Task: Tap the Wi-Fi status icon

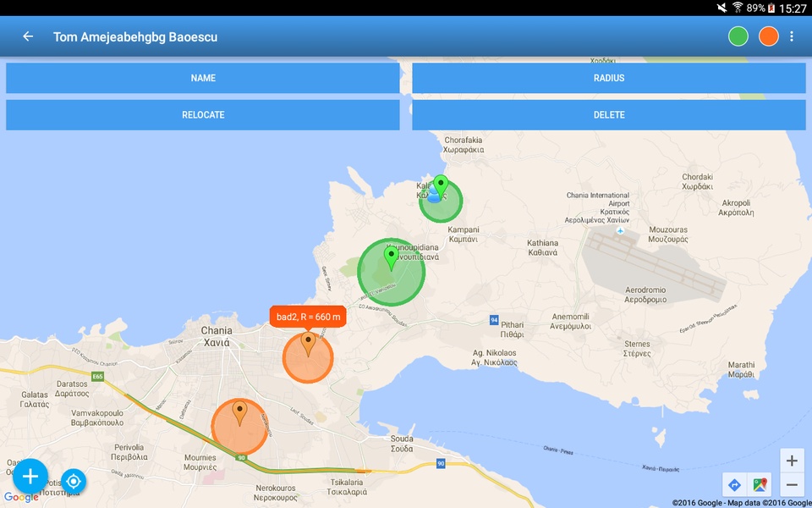Action: (x=737, y=8)
